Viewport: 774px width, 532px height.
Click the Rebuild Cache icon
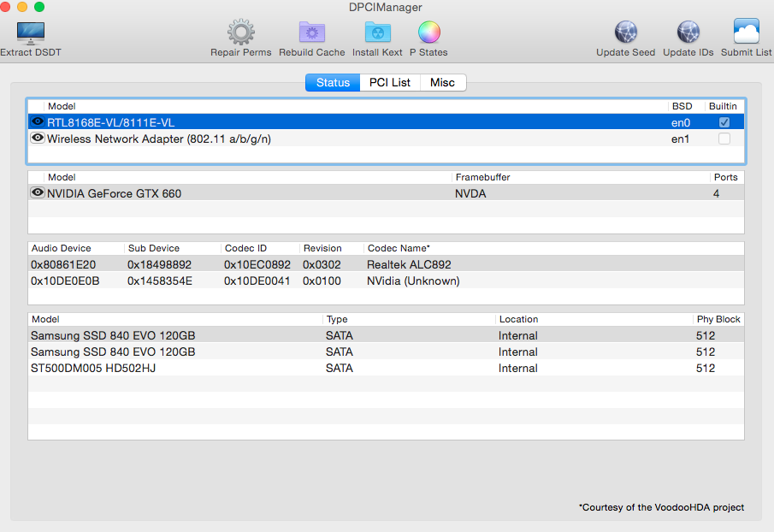311,33
